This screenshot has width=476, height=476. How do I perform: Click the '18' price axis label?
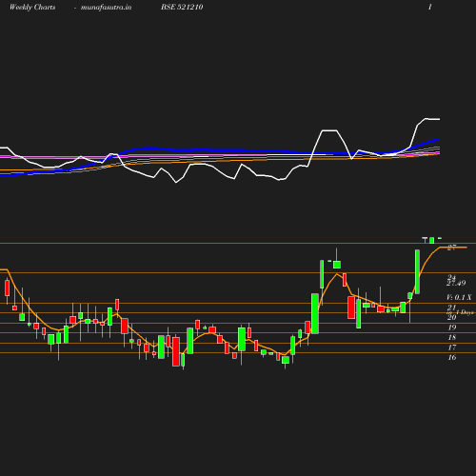(x=452, y=337)
